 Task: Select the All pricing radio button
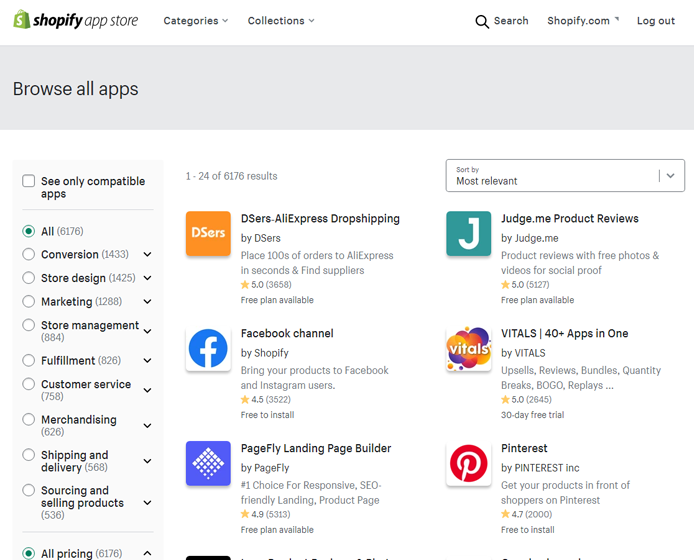(29, 553)
